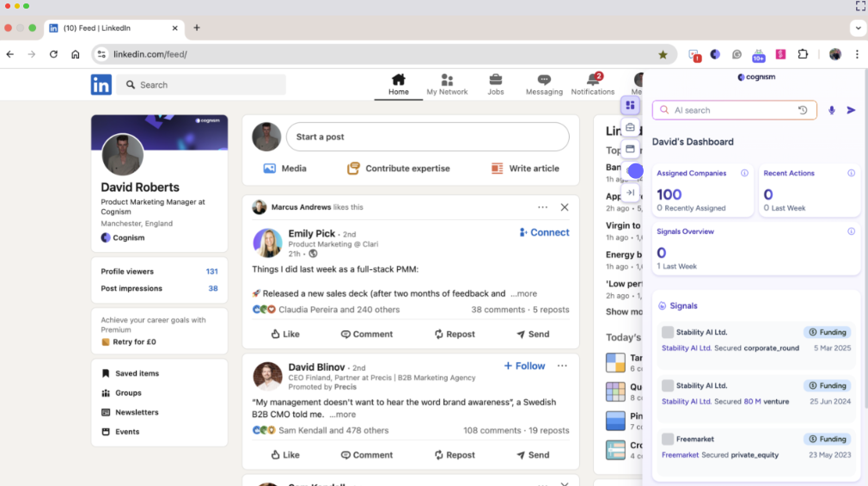Viewport: 868px width, 486px height.
Task: Add Media to a post
Action: (x=285, y=169)
